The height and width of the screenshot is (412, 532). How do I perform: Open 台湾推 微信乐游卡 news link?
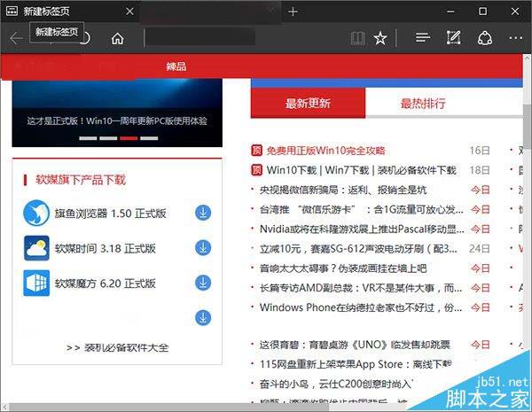coord(362,209)
